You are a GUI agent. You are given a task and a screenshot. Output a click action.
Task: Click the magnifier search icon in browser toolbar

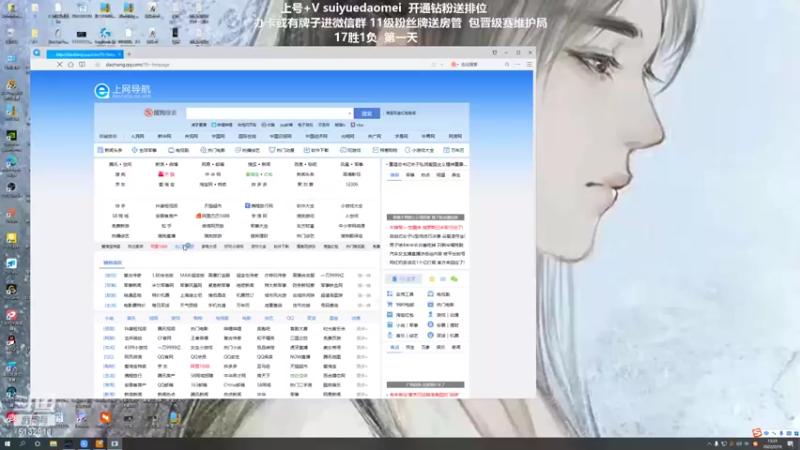point(507,65)
